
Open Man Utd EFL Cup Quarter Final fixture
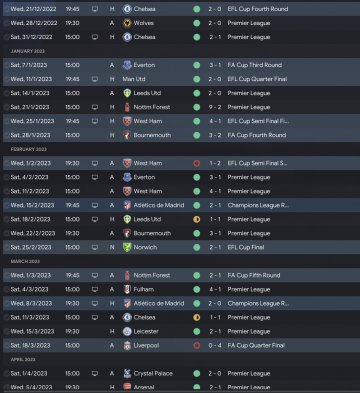pos(182,79)
